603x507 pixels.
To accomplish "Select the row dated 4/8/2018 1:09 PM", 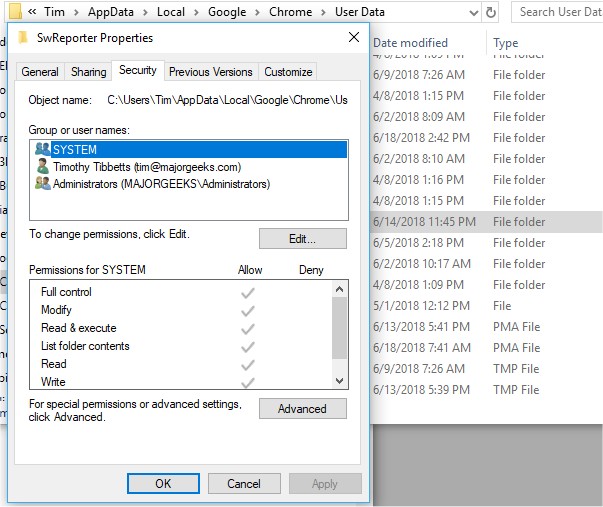I will [487, 285].
